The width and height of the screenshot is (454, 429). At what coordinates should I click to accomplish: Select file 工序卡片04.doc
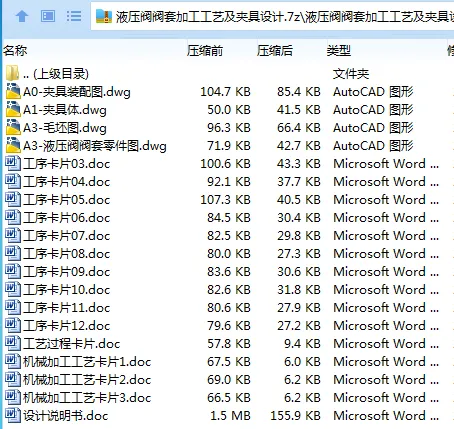(66, 182)
